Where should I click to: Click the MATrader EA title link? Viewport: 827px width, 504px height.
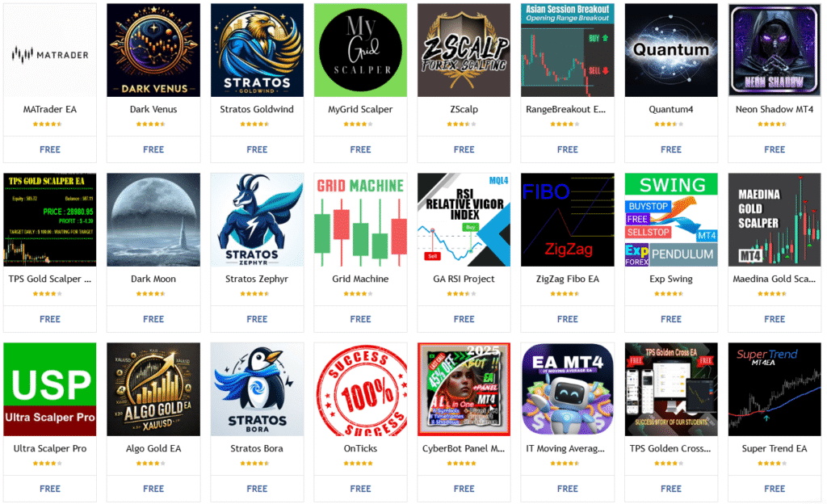pos(50,109)
